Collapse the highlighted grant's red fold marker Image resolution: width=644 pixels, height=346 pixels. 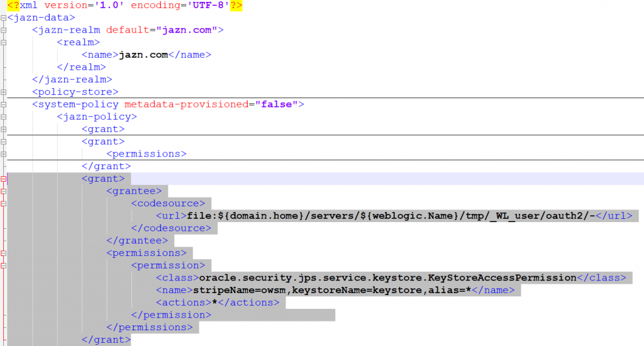pyautogui.click(x=3, y=179)
